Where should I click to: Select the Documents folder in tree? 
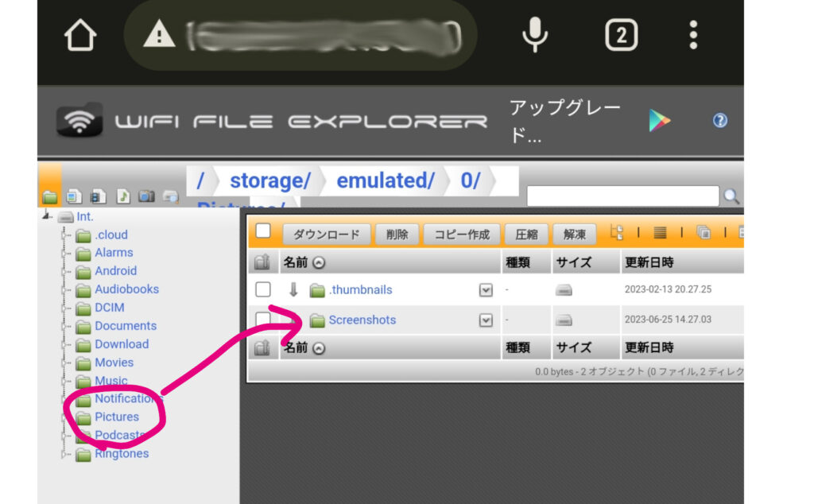coord(126,326)
